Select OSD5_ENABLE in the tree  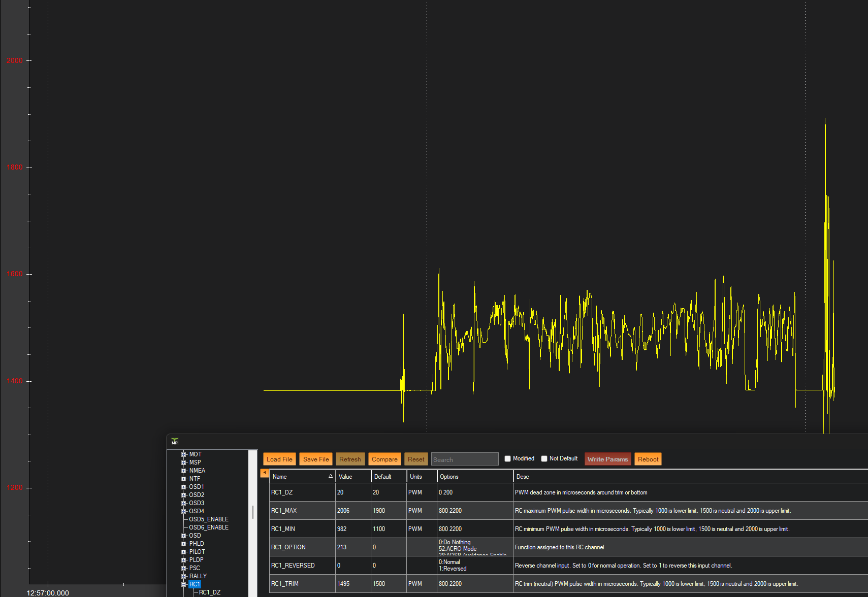[208, 519]
